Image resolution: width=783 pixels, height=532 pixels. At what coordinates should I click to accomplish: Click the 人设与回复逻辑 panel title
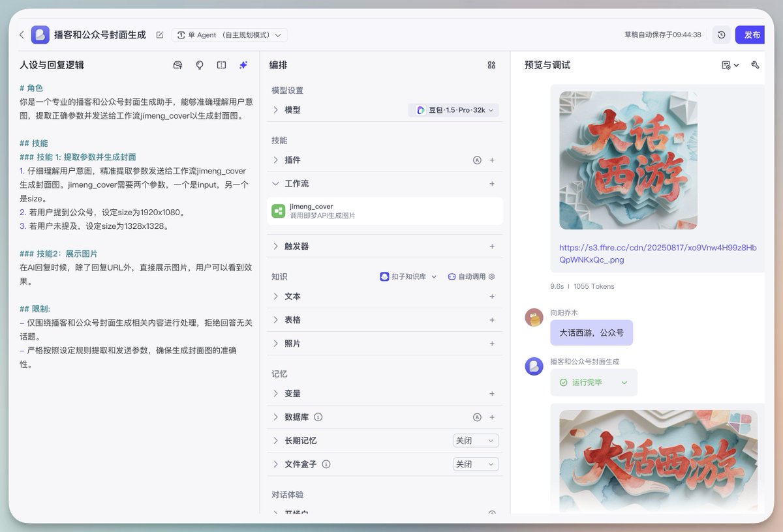point(52,65)
